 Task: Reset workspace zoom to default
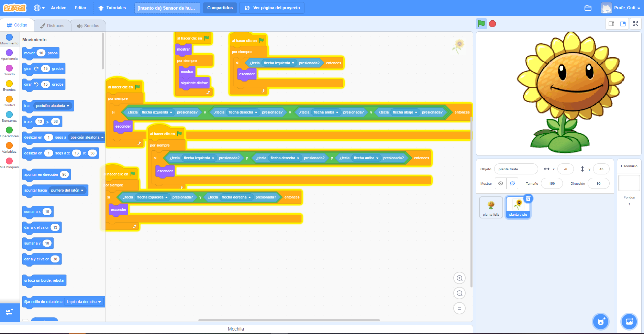point(459,308)
